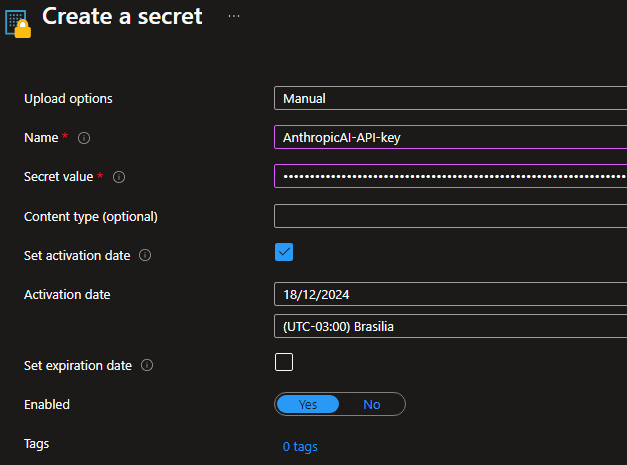Click the info icon beside Name
The height and width of the screenshot is (465, 627).
84,138
